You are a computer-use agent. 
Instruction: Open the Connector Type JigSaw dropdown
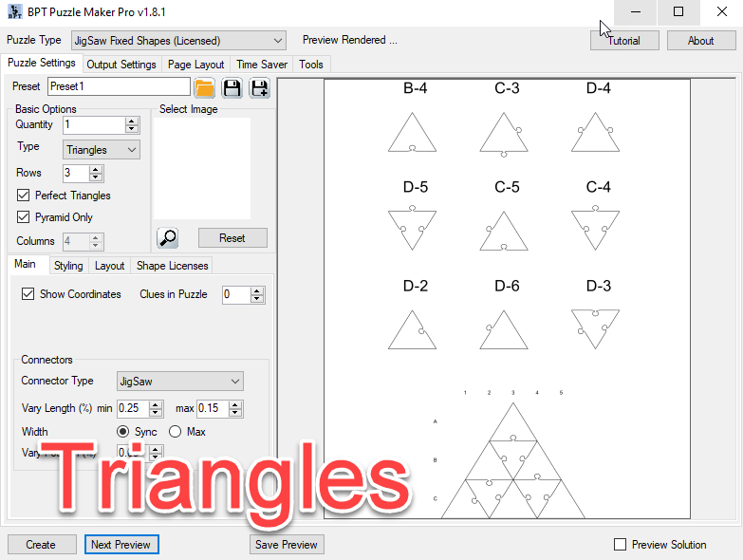179,382
